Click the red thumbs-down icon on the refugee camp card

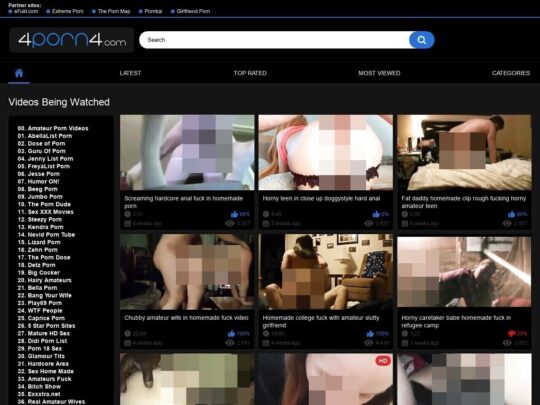pos(511,333)
